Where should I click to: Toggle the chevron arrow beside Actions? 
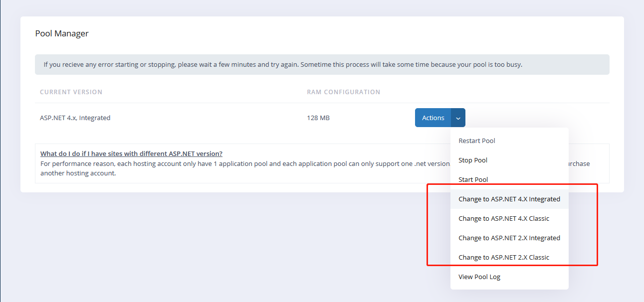coord(458,118)
